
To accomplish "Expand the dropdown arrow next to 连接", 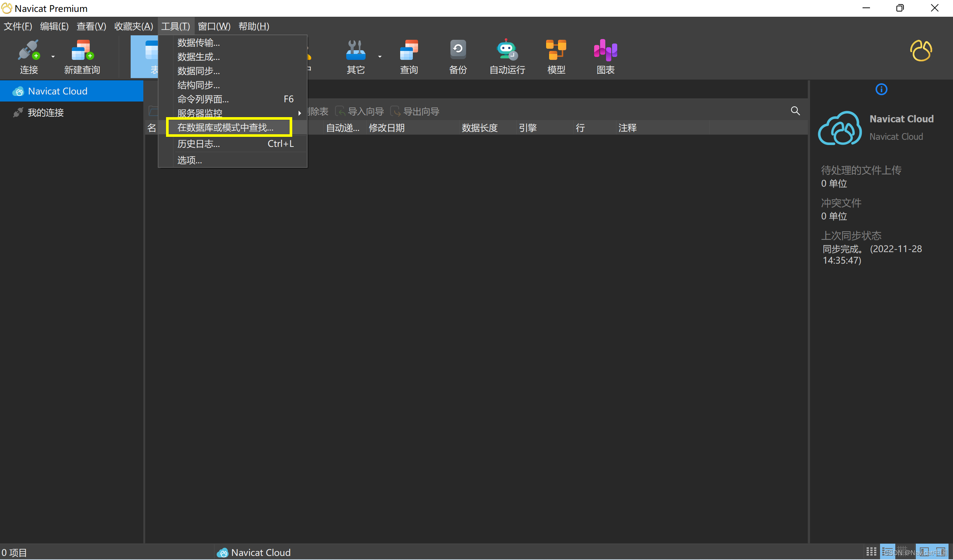I will 53,57.
